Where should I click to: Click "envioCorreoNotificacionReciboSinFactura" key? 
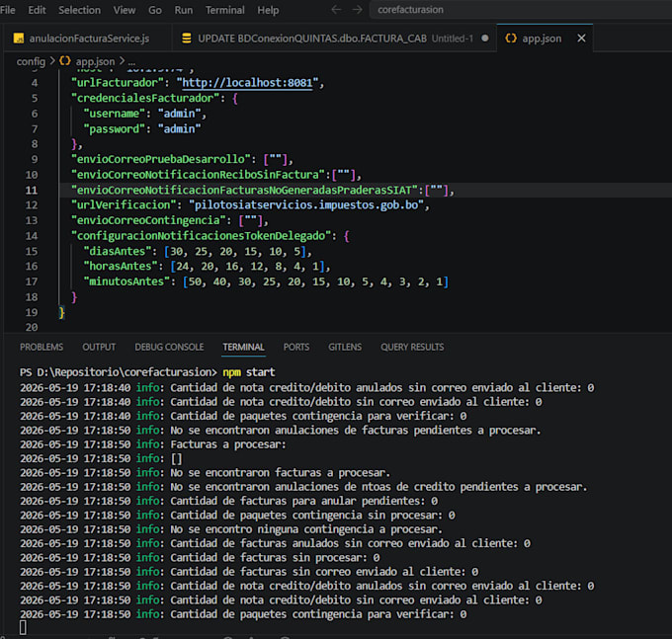198,175
